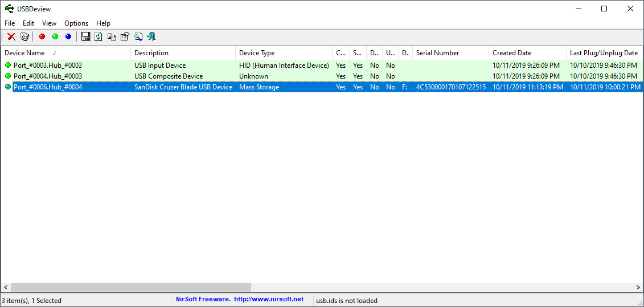Screen dimensions: 644x307
Task: Sort by the Description column header
Action: 183,53
